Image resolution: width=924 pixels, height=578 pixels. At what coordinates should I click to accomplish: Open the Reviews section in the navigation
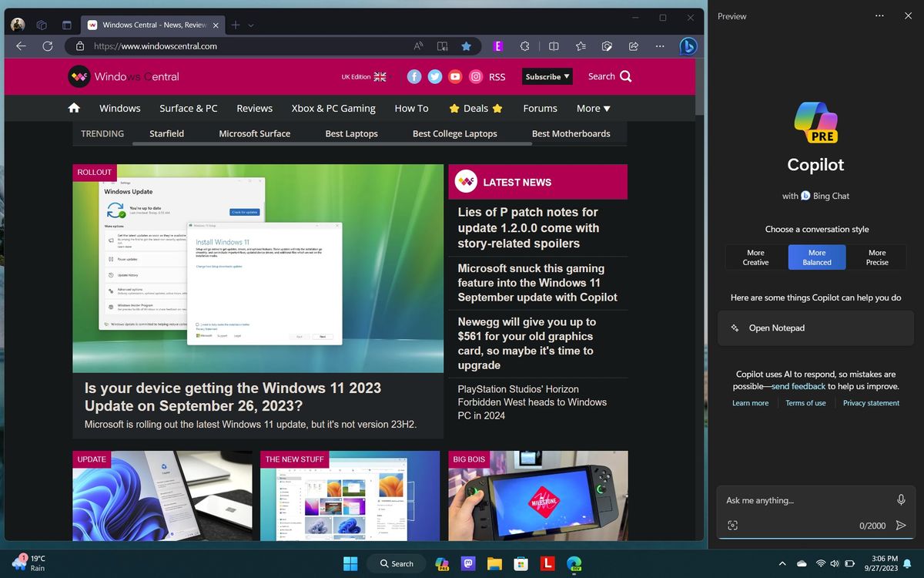(254, 108)
